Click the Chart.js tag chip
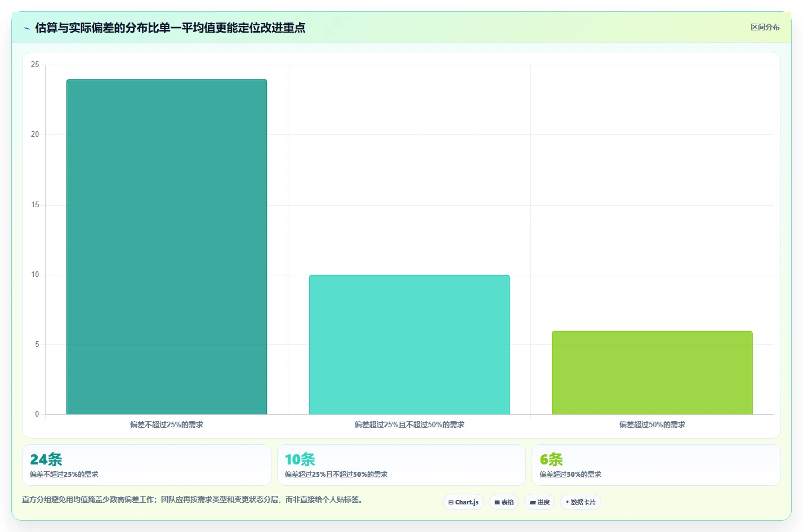803x532 pixels. tap(463, 502)
